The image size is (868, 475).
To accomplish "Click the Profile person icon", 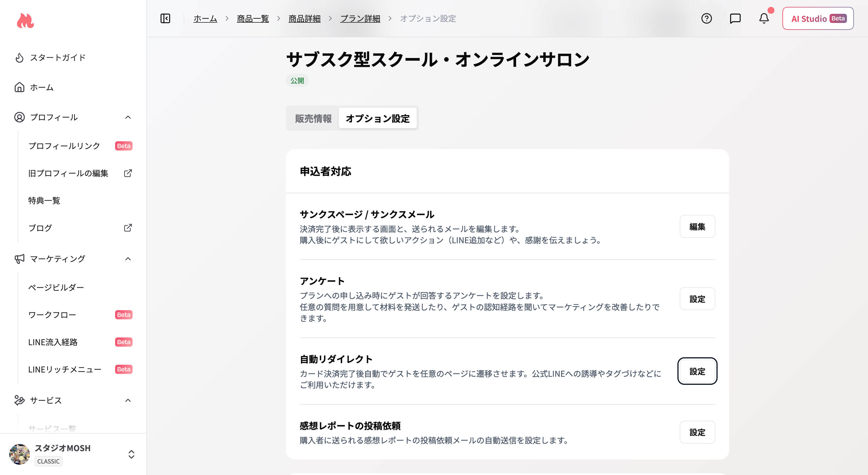I will [x=20, y=117].
